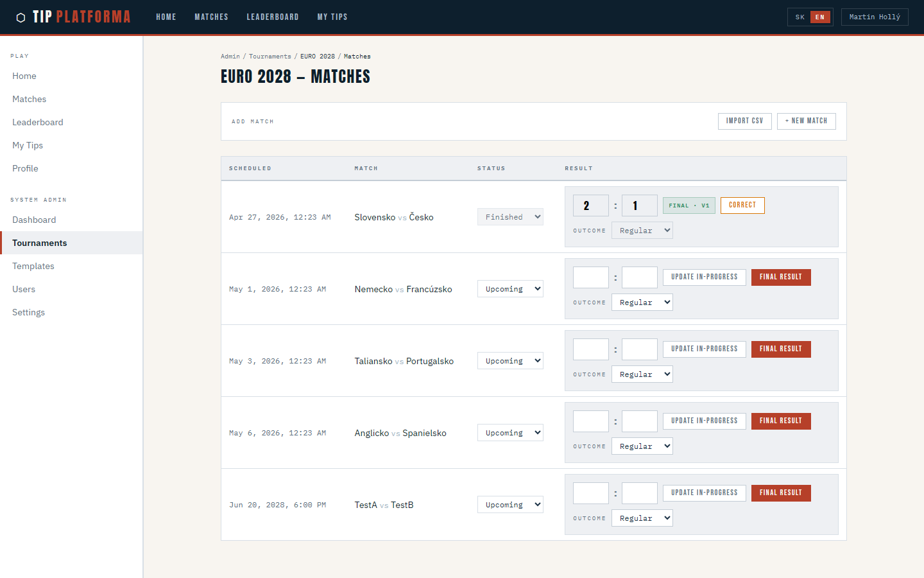Select the EN language option

[x=820, y=17]
